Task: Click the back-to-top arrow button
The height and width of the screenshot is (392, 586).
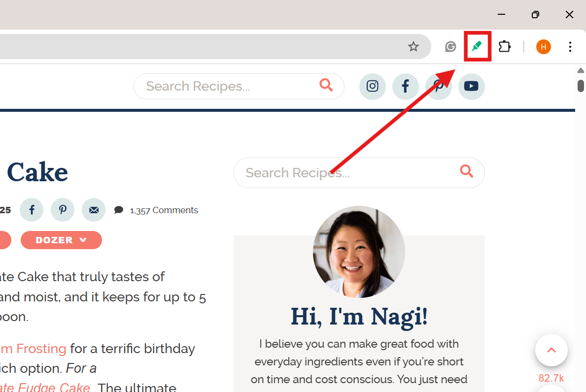Action: (551, 350)
